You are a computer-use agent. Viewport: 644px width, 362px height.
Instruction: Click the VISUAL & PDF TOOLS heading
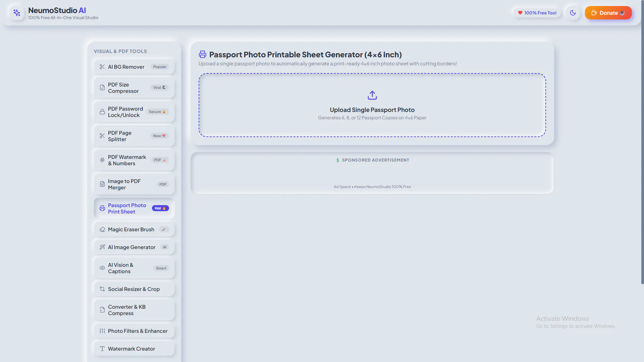tap(120, 51)
